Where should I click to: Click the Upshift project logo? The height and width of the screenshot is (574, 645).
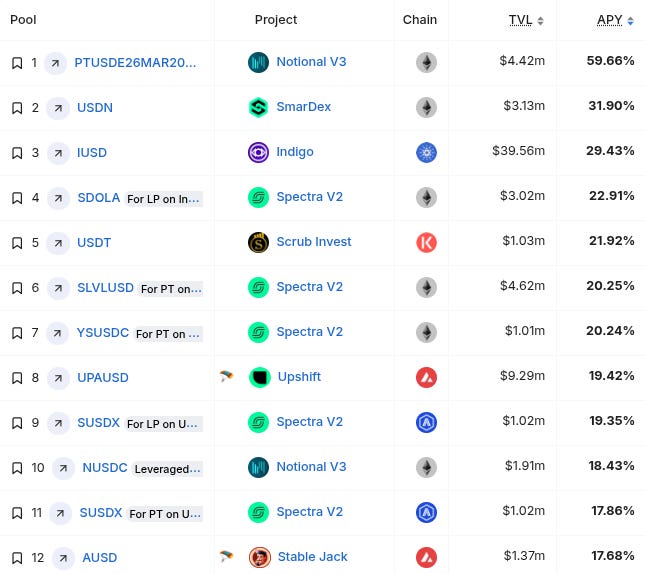click(260, 377)
